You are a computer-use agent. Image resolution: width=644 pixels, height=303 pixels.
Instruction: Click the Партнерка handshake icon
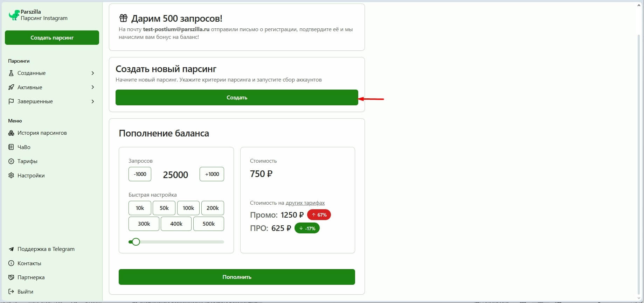coord(11,277)
